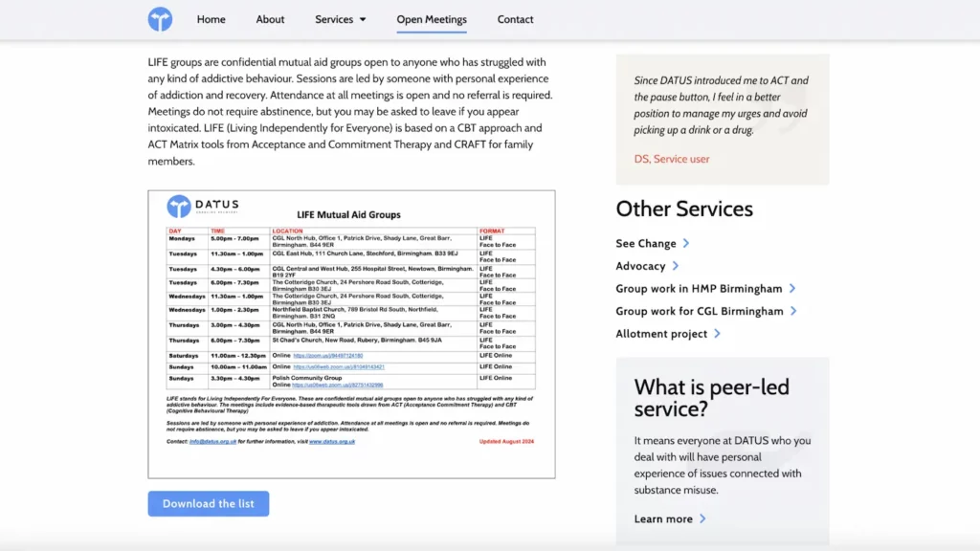This screenshot has height=551, width=980.
Task: Open the LIFE Mutual Aid Groups timetable image
Action: click(x=352, y=334)
